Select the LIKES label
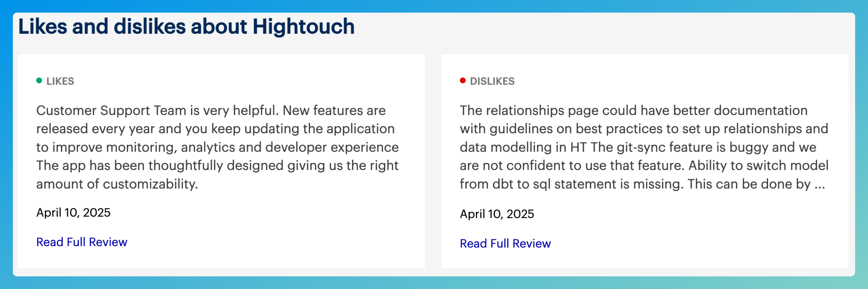Screen dimensions: 868x289 (x=60, y=81)
